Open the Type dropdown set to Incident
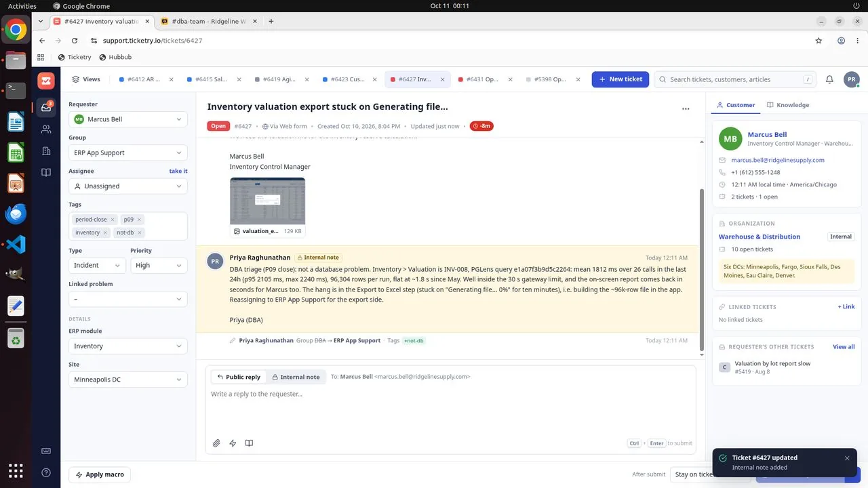The image size is (868, 488). [97, 266]
